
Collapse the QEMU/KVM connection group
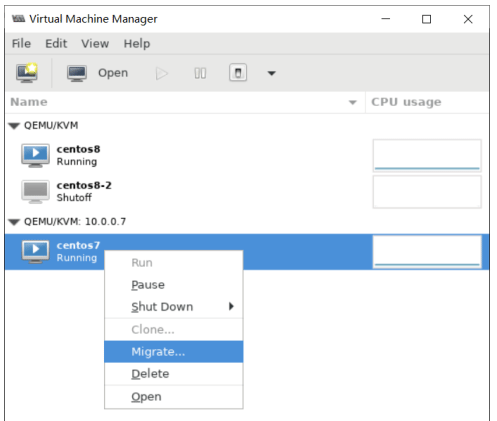(14, 126)
